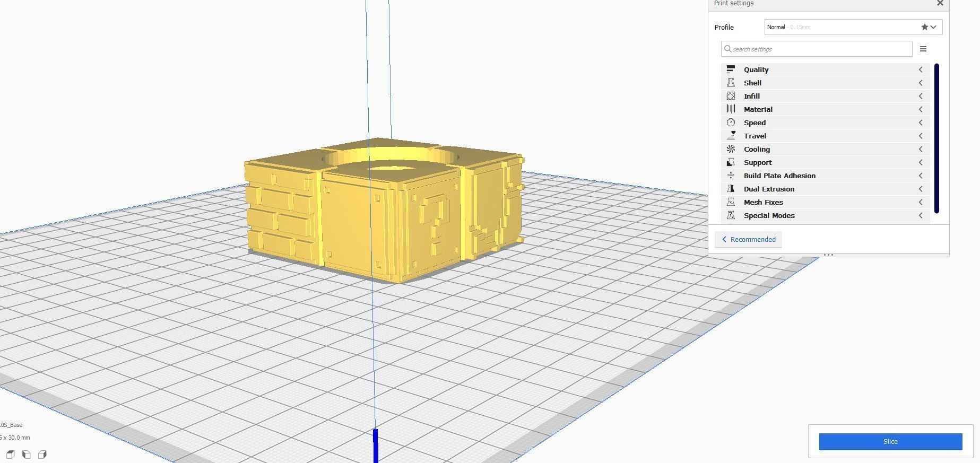Expand Speed section via its chevron
980x463 pixels.
[921, 123]
